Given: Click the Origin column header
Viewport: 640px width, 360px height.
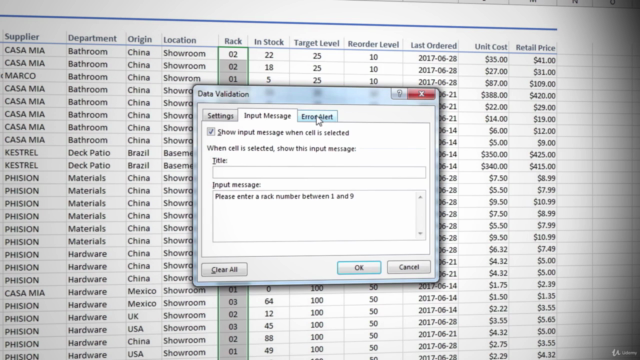Looking at the screenshot, I should click(140, 39).
